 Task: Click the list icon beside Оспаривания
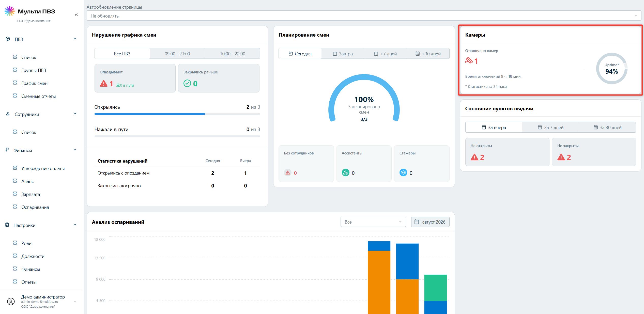(x=15, y=207)
